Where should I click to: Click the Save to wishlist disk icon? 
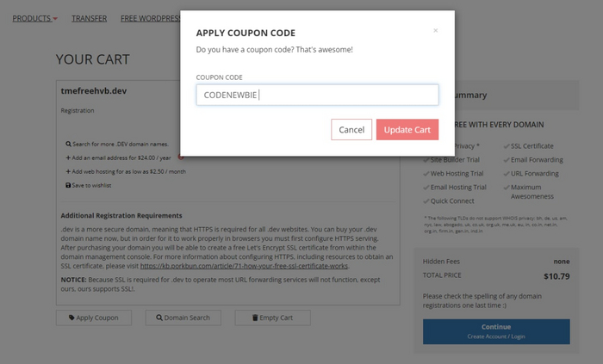68,185
